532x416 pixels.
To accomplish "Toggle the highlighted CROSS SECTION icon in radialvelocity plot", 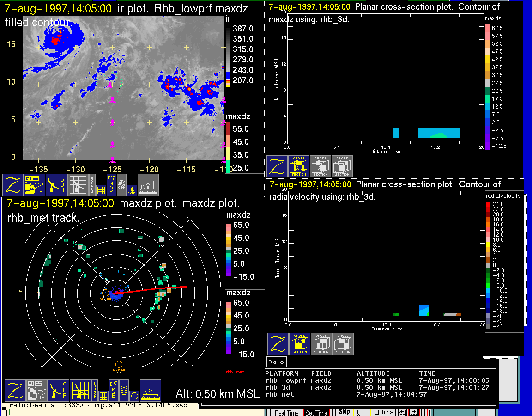I will point(300,344).
